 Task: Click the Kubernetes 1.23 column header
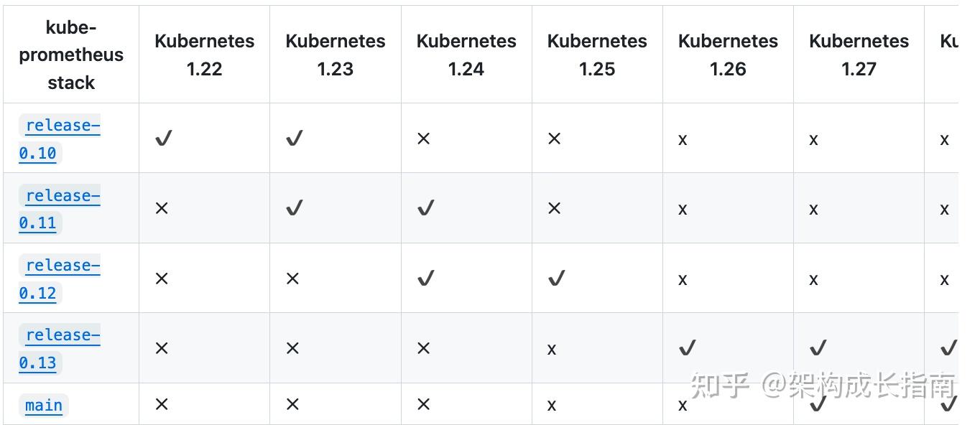click(335, 55)
